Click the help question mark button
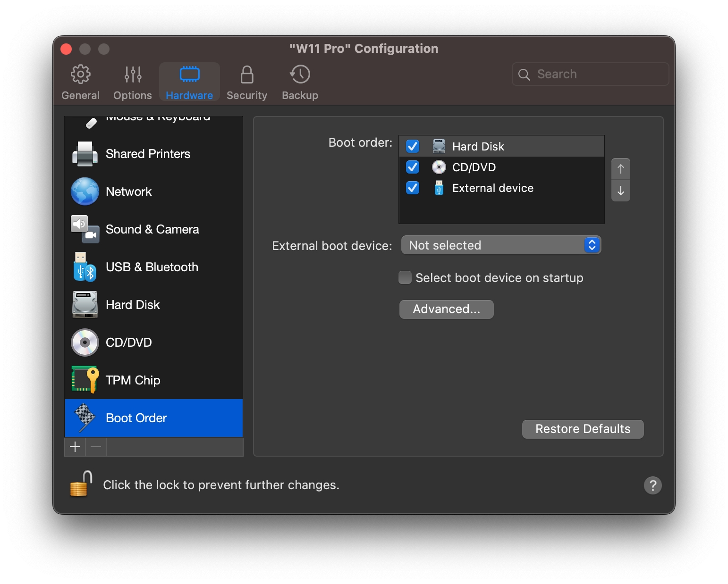728x584 pixels. (x=652, y=485)
